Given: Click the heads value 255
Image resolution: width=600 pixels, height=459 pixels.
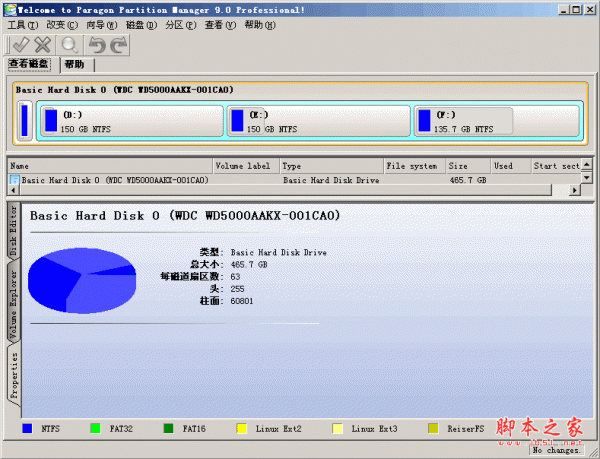Looking at the screenshot, I should [x=237, y=289].
